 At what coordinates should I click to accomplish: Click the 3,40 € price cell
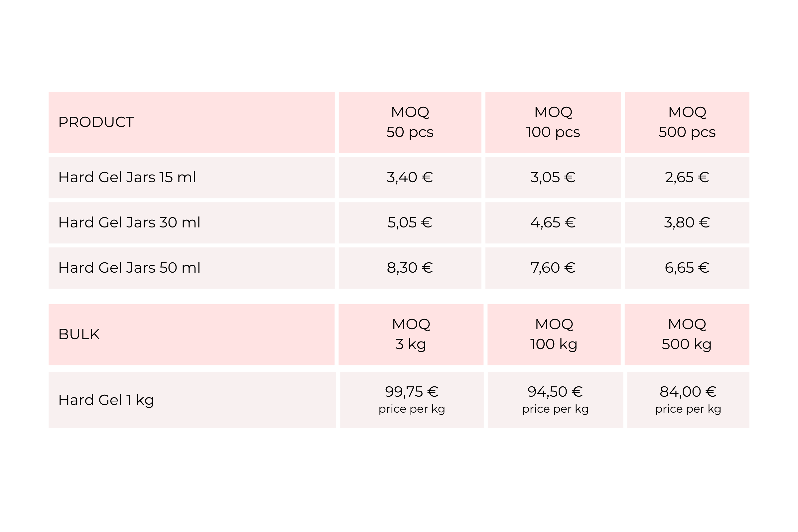pos(410,178)
